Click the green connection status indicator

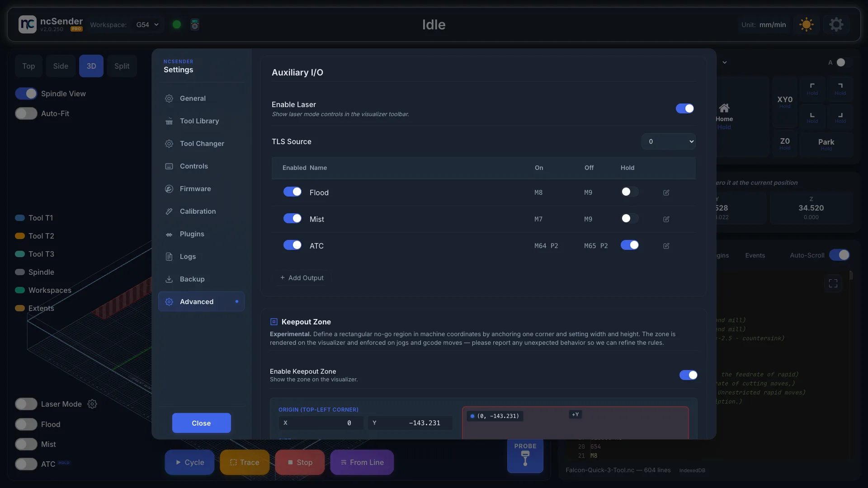tap(177, 24)
